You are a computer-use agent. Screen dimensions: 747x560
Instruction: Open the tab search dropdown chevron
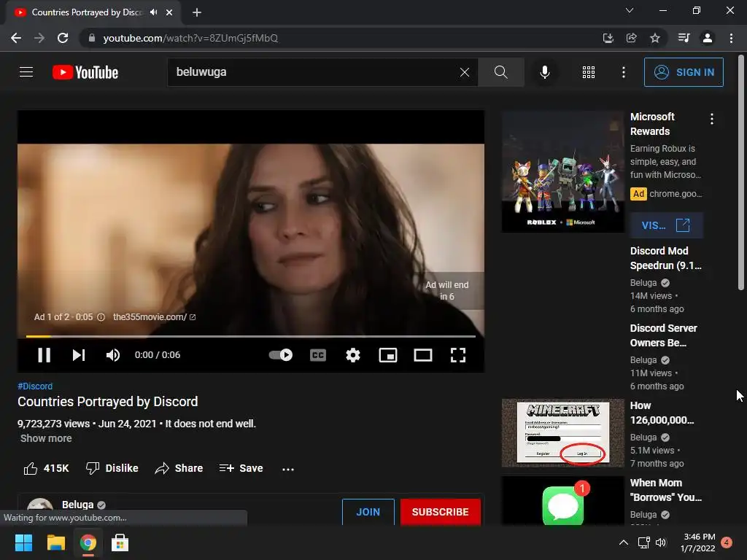[x=630, y=10]
